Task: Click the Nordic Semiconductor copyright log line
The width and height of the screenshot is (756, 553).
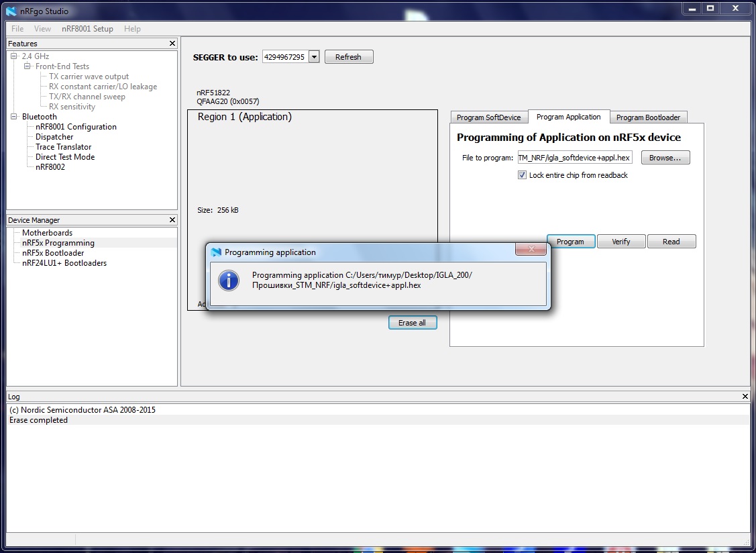Action: tap(83, 410)
